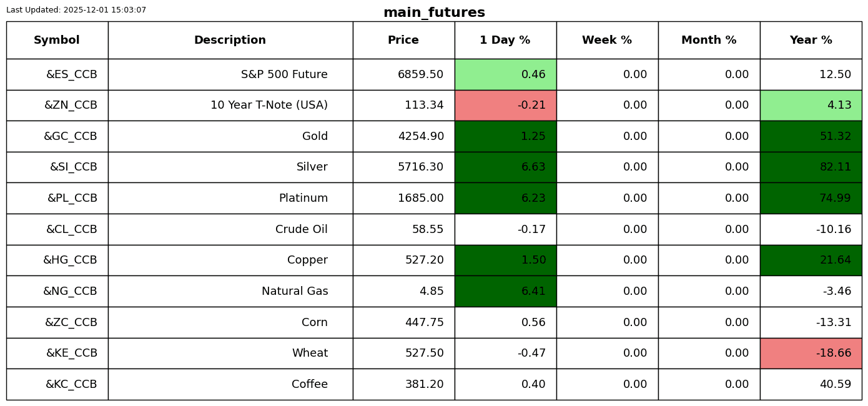This screenshot has width=868, height=406.
Task: Click the main_futures table title
Action: pyautogui.click(x=434, y=13)
